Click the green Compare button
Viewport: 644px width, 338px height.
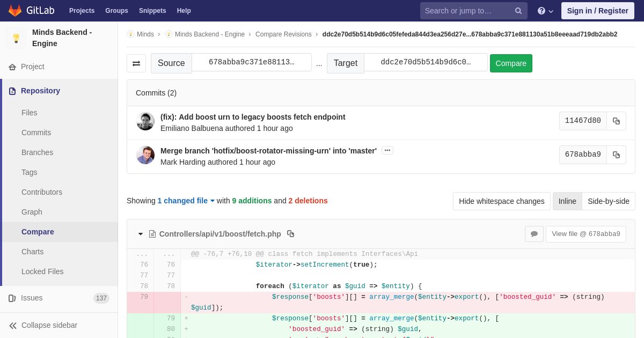pos(511,63)
